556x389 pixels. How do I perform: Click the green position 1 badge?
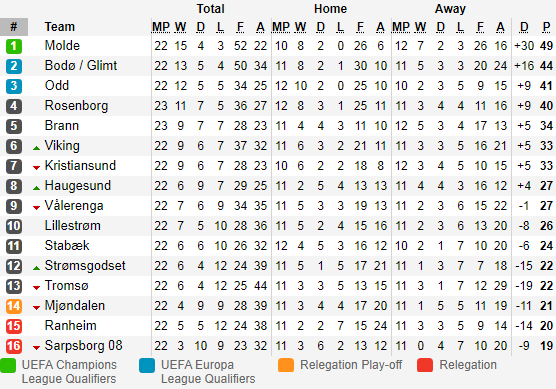[14, 46]
